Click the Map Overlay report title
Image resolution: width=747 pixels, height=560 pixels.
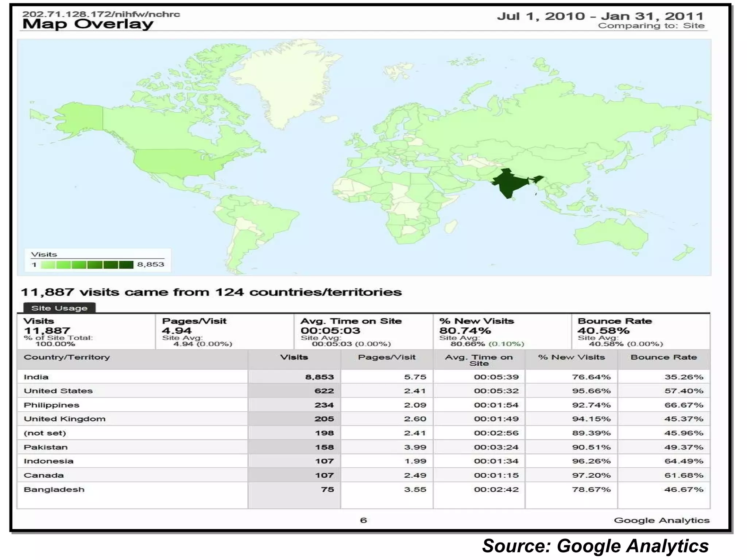coord(88,24)
